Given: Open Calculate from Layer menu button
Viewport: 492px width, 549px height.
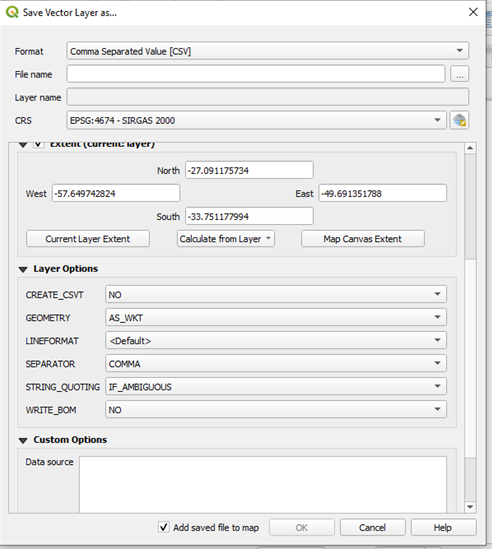Looking at the screenshot, I should (x=226, y=239).
